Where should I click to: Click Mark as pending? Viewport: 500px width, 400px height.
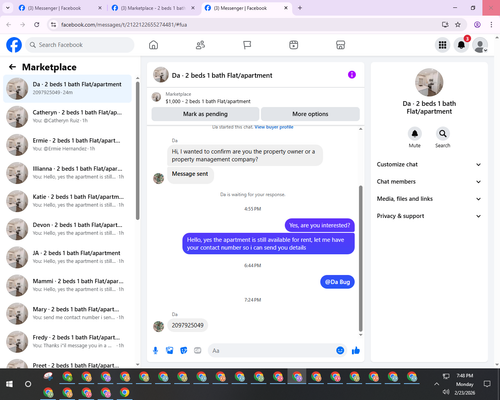point(205,114)
